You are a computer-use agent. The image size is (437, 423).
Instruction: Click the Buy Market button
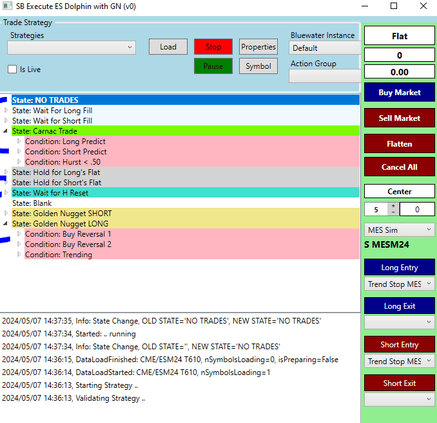click(399, 92)
